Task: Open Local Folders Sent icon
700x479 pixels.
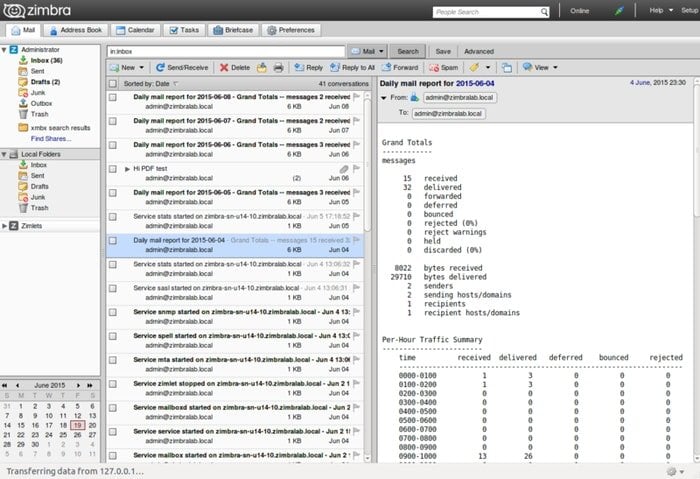Action: click(x=23, y=175)
